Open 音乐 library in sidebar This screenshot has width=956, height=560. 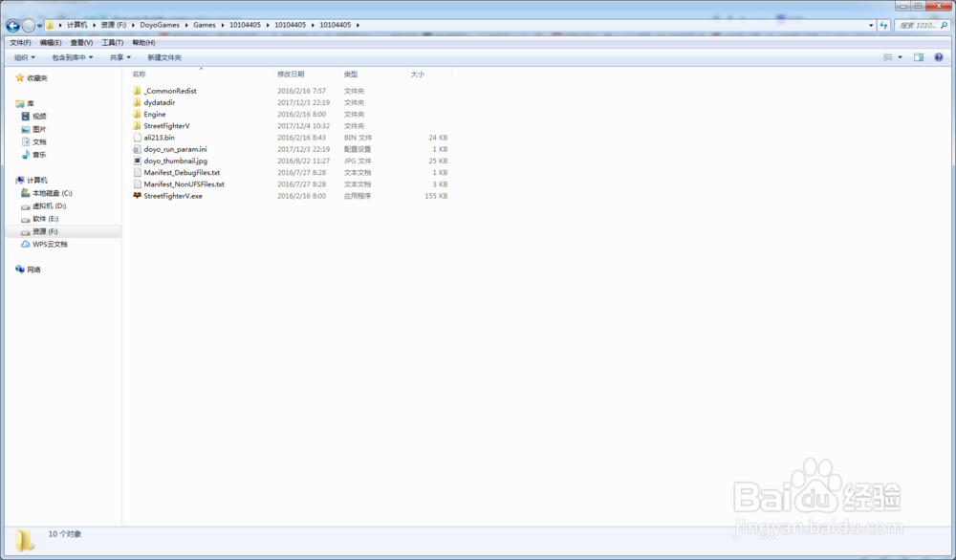pos(39,155)
